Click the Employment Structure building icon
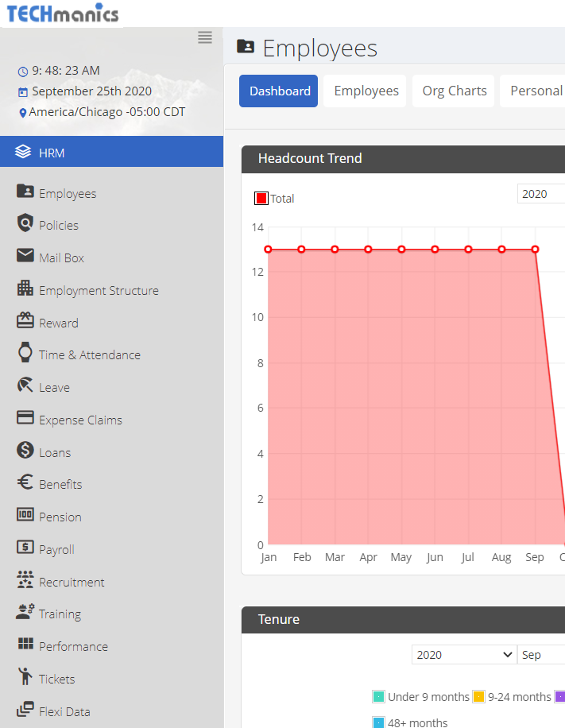Image resolution: width=565 pixels, height=728 pixels. (x=25, y=288)
